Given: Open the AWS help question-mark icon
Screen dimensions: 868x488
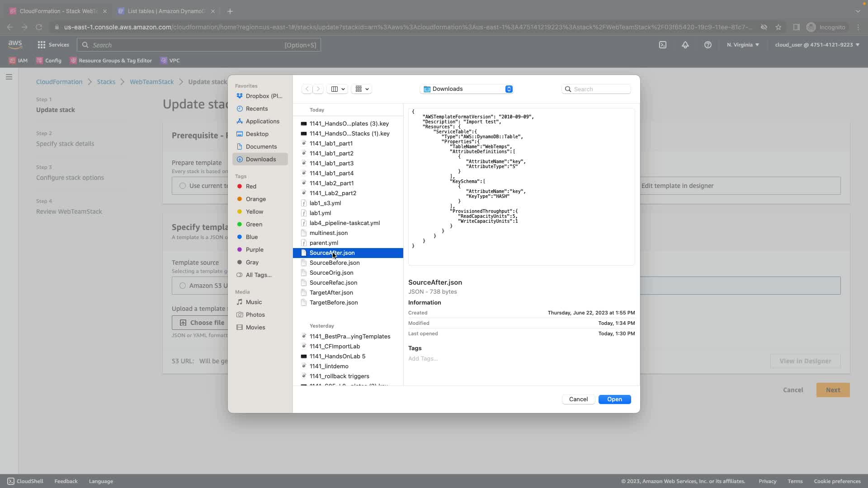Looking at the screenshot, I should pyautogui.click(x=708, y=45).
